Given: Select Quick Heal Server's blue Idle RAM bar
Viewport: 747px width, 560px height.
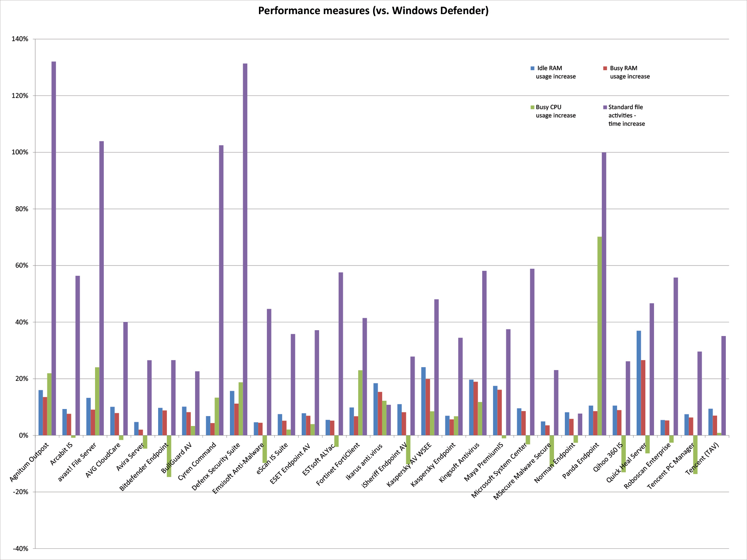Looking at the screenshot, I should (x=639, y=383).
